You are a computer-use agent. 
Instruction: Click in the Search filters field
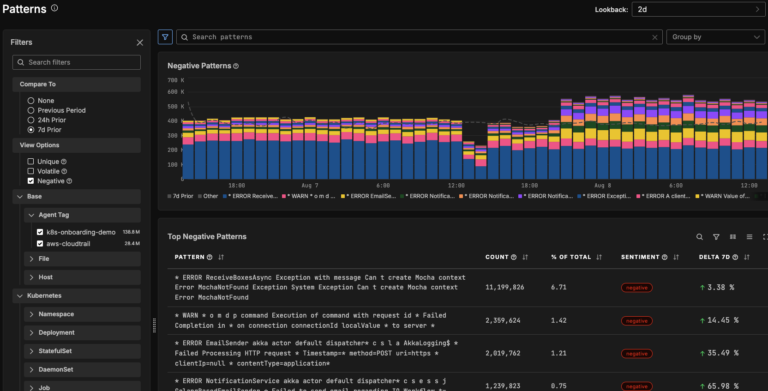76,62
